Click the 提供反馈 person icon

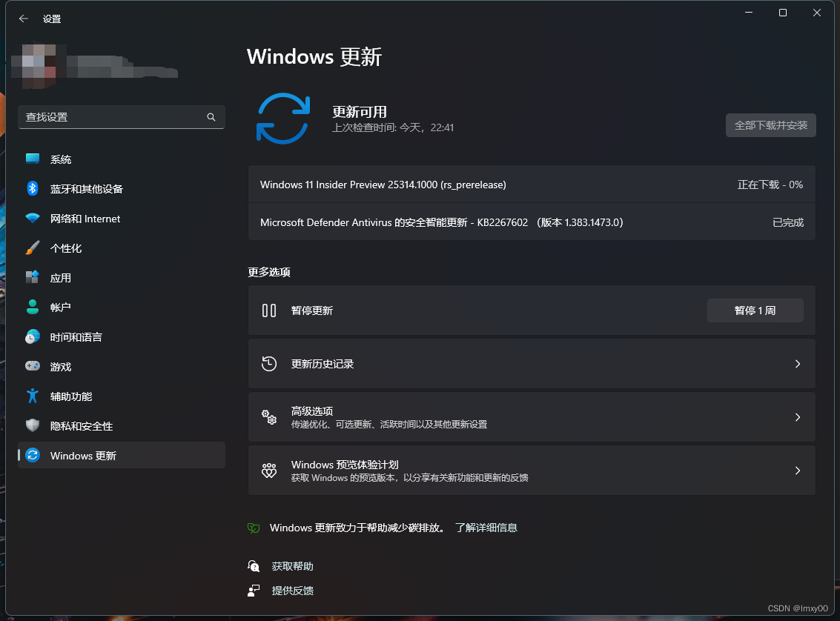(x=254, y=591)
